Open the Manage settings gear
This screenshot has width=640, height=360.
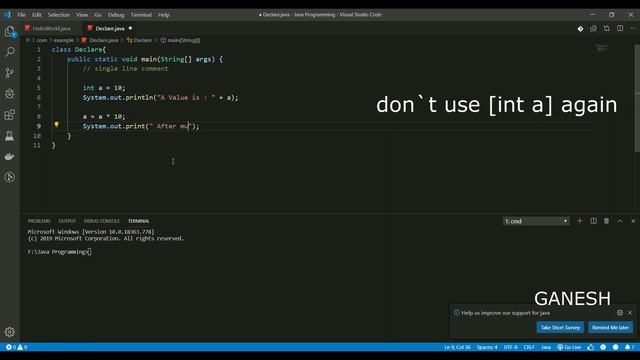pos(9,332)
